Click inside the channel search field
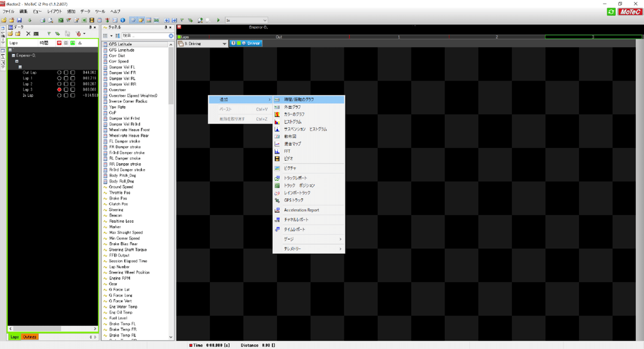Screen dimensions: 644x349 pyautogui.click(x=145, y=35)
